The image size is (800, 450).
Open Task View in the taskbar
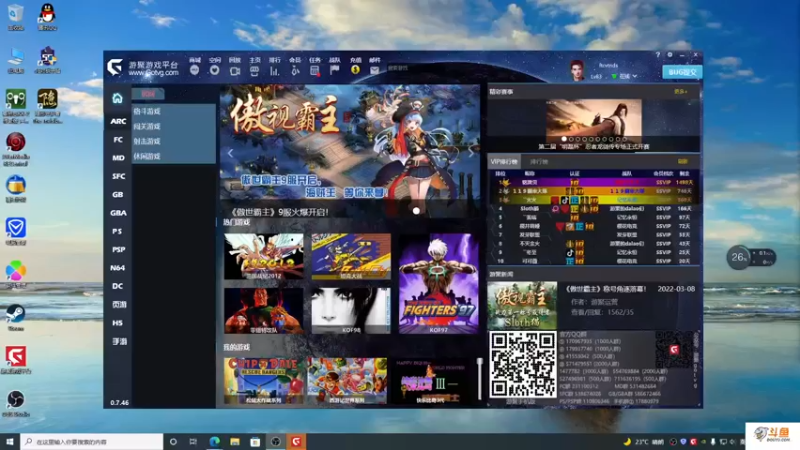coord(193,441)
